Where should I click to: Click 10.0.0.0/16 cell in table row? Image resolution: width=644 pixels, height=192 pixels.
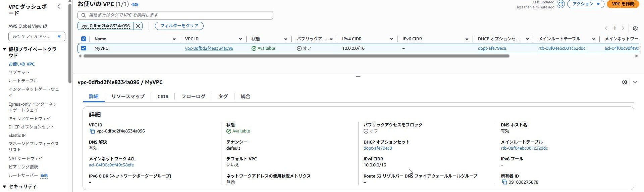pos(353,48)
